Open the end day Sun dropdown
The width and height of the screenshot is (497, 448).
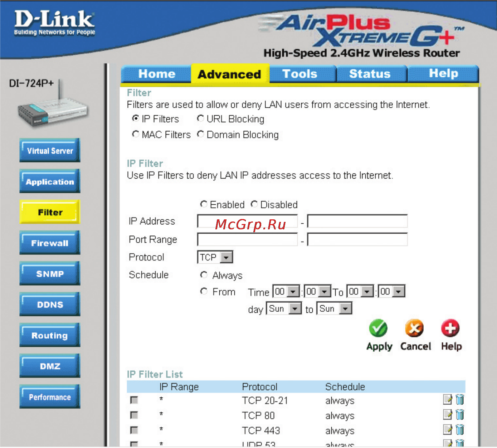[334, 308]
